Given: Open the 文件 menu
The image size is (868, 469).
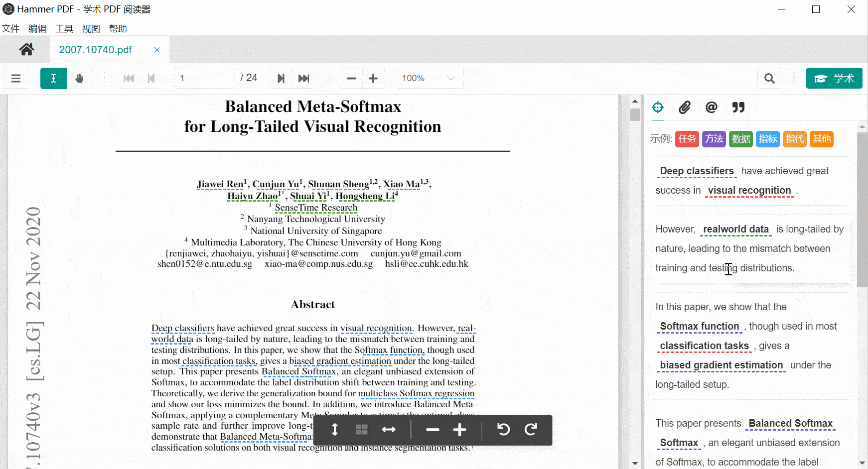Looking at the screenshot, I should pos(10,29).
